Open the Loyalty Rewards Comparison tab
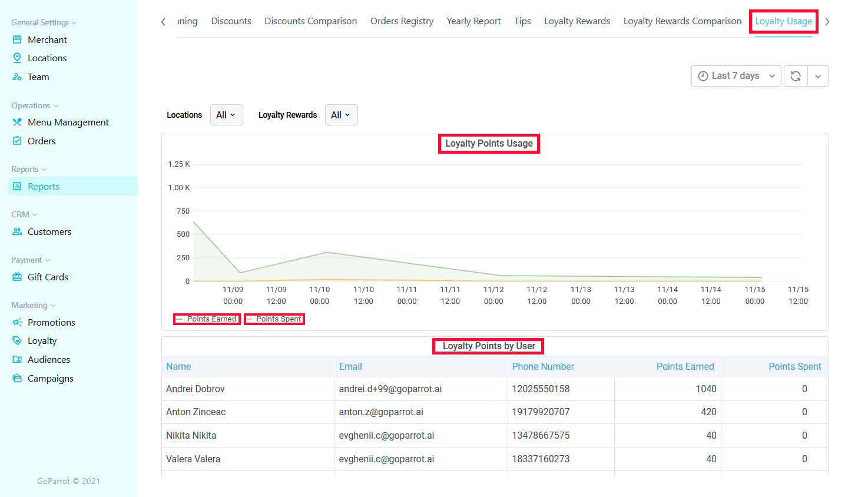868x497 pixels. point(683,21)
